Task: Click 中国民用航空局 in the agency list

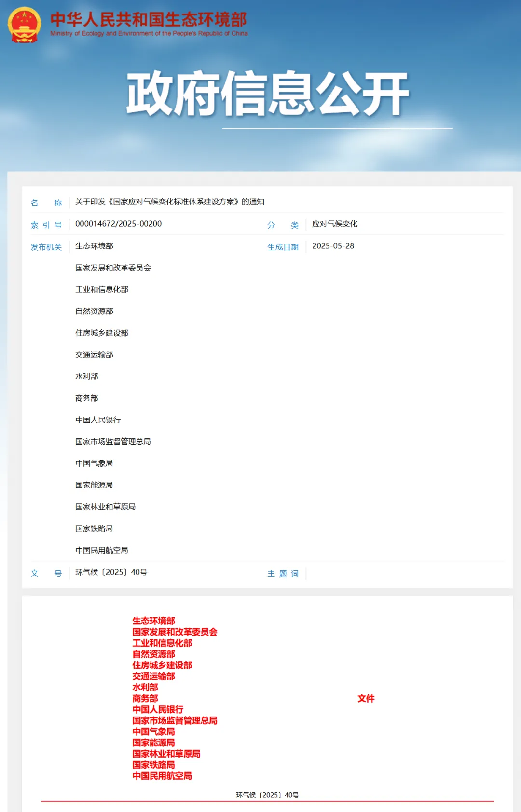Action: (102, 550)
